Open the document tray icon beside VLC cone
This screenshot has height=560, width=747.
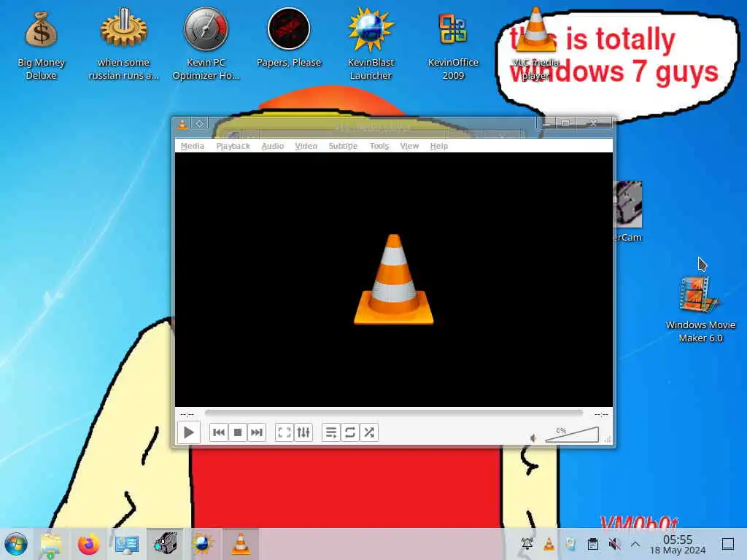(x=570, y=544)
